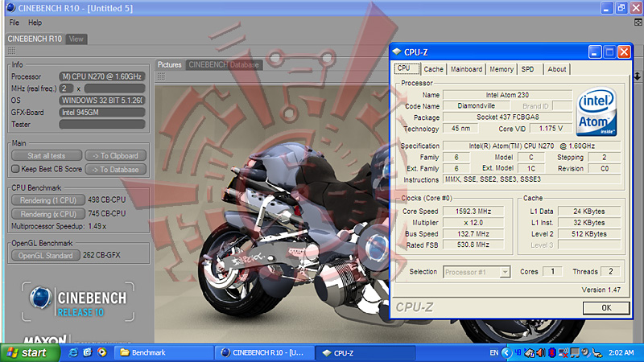The image size is (644, 362).
Task: Switch to the SPD tab in CPU-Z
Action: tap(528, 69)
